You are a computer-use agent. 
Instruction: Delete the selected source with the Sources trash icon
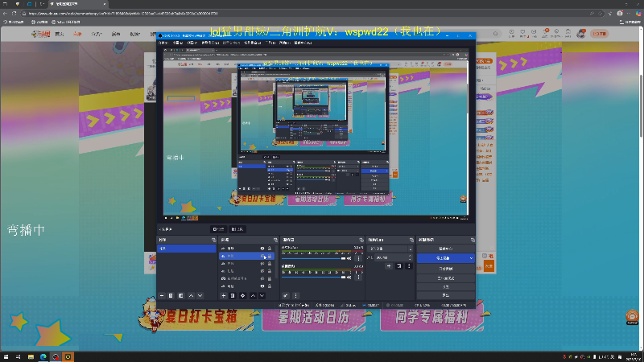[233, 295]
